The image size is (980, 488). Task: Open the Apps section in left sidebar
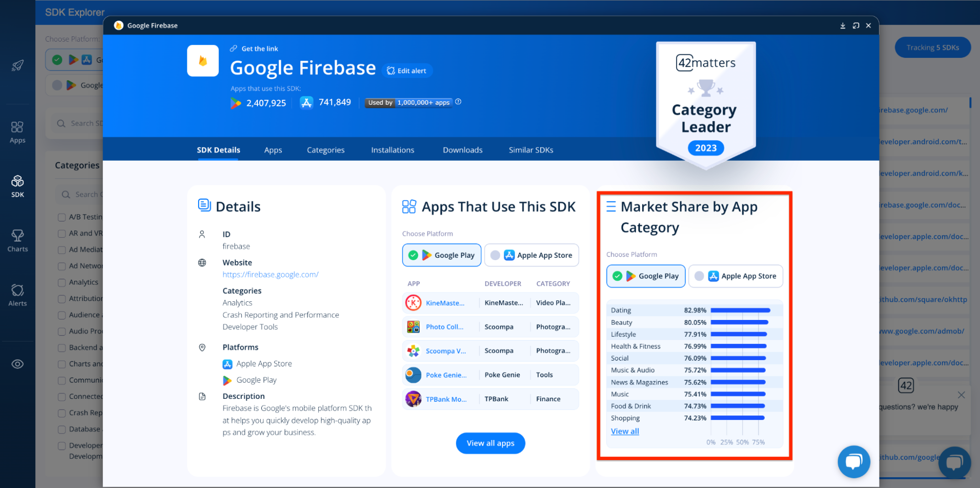pos(17,132)
